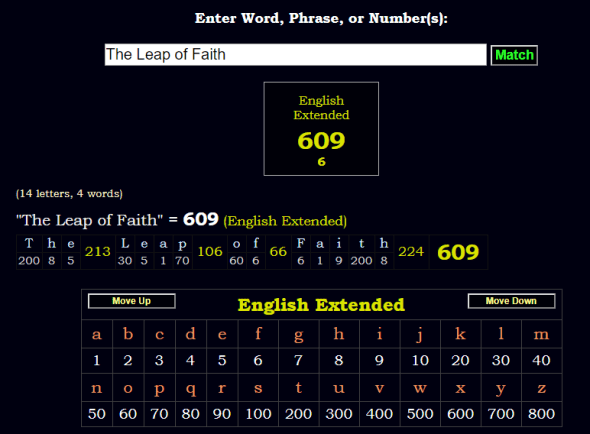Click letter 'p' in cipher table
590x434 pixels.
[159, 389]
